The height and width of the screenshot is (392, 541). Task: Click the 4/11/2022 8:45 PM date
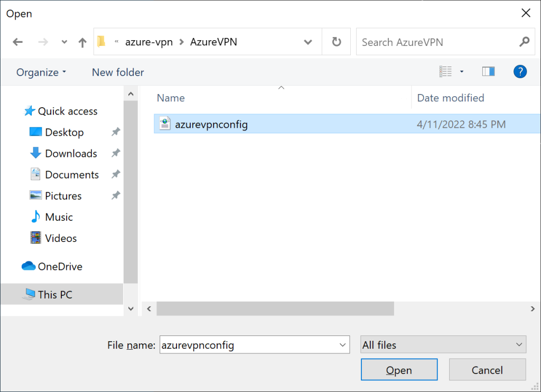pyautogui.click(x=461, y=124)
